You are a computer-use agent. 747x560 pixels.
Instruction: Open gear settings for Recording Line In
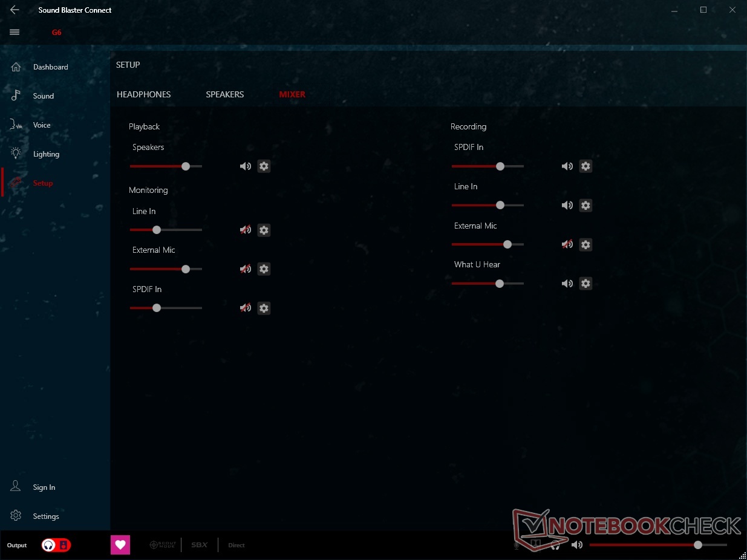(x=586, y=206)
